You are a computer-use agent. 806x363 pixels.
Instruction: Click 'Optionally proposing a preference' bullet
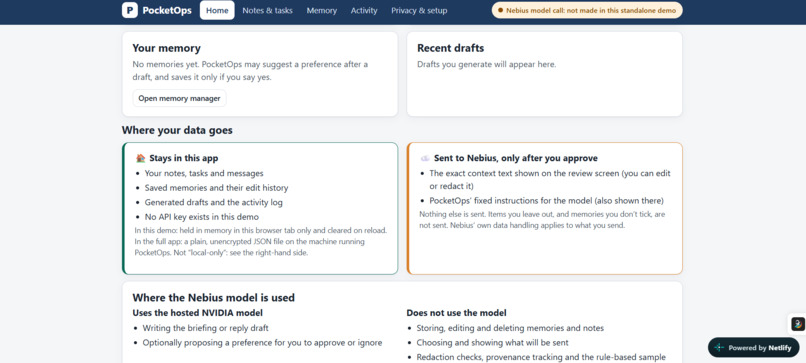pyautogui.click(x=262, y=342)
